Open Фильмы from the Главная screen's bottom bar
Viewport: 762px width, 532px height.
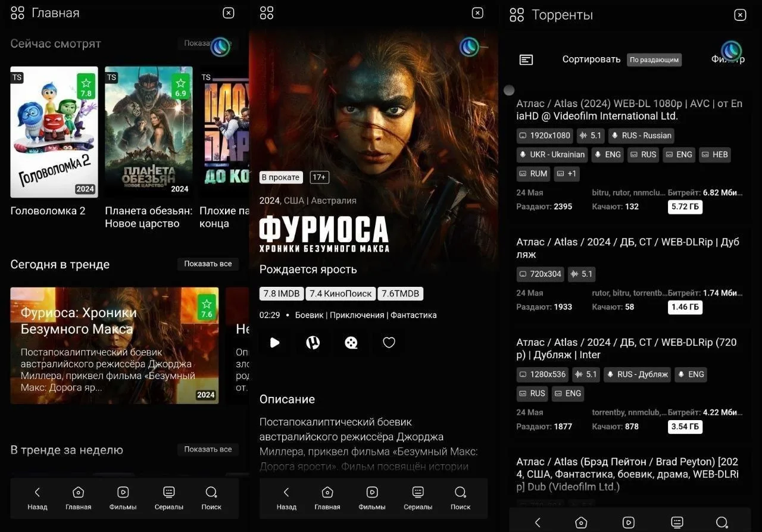(123, 498)
